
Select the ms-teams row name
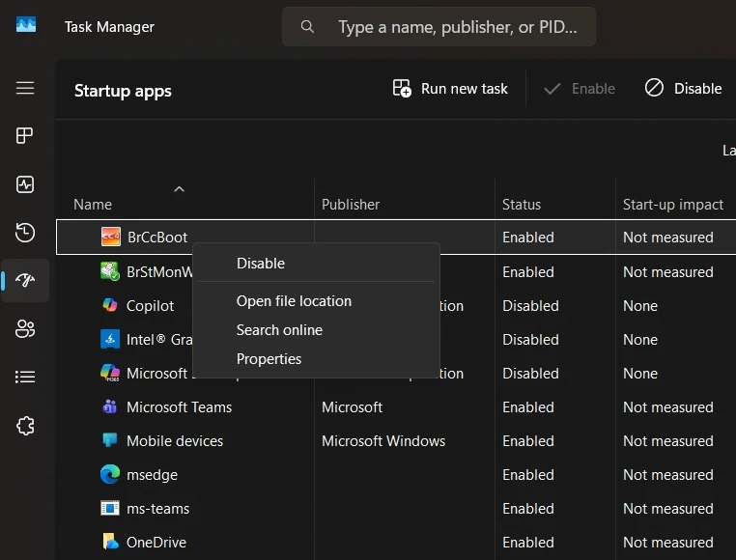[157, 509]
